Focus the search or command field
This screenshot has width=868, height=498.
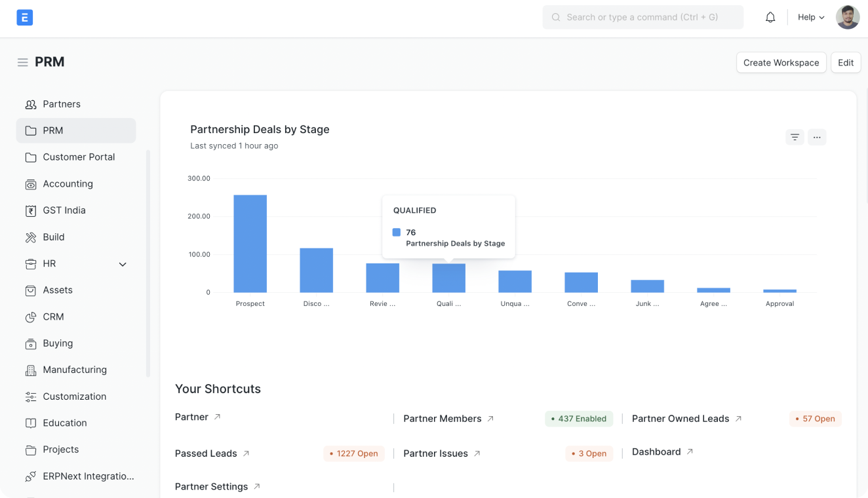click(x=642, y=18)
